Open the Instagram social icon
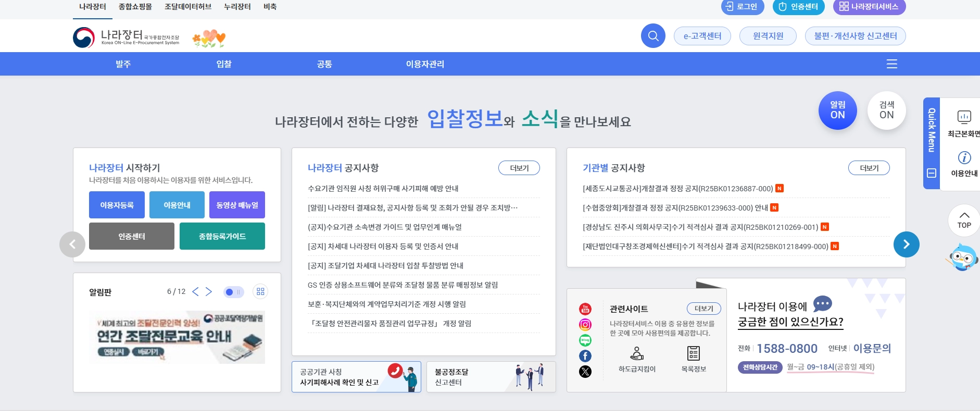The height and width of the screenshot is (418, 980). pyautogui.click(x=585, y=325)
